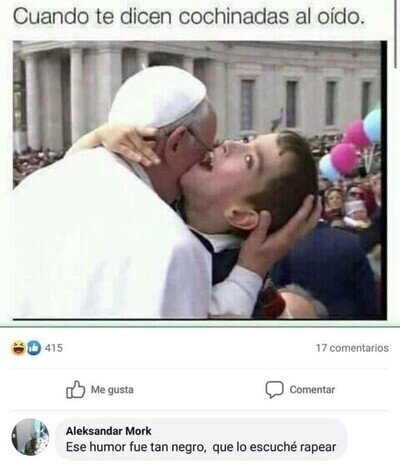Tap the speech bubble icon beside Comentar
Viewport: 400px width, 465px height.
274,389
